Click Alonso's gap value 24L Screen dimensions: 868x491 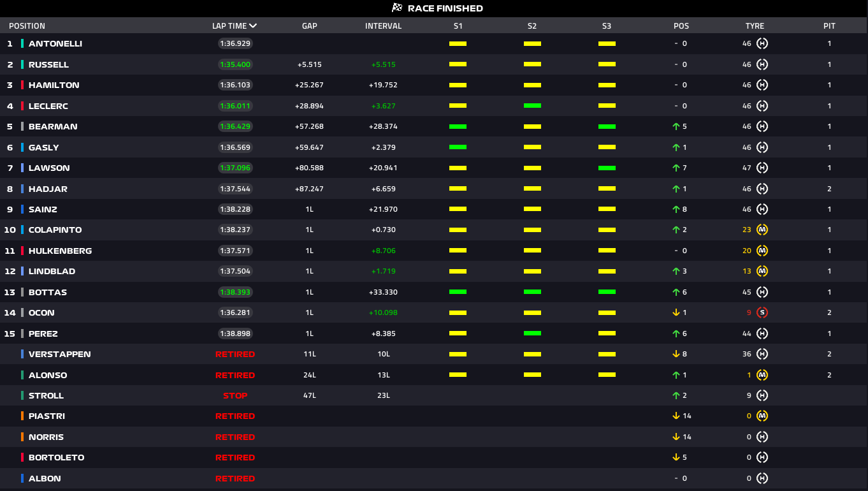(310, 375)
